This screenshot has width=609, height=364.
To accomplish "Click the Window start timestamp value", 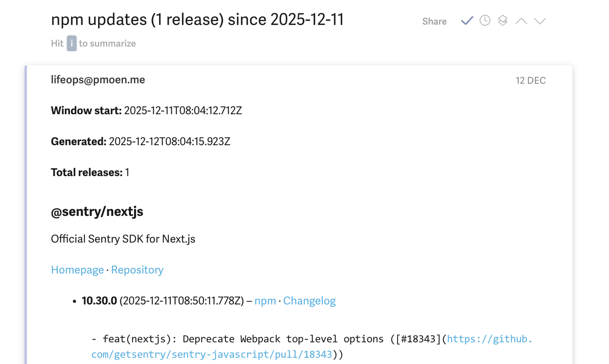I will pos(183,111).
